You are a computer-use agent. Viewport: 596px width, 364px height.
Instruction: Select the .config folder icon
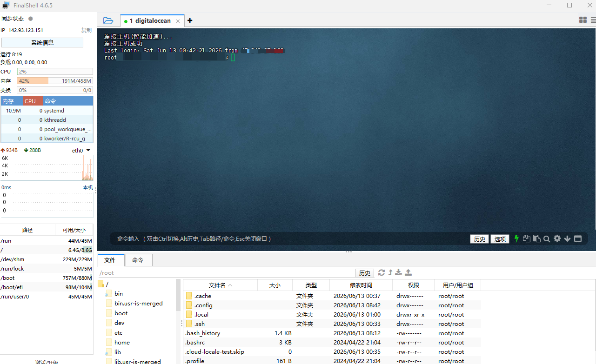pos(189,305)
